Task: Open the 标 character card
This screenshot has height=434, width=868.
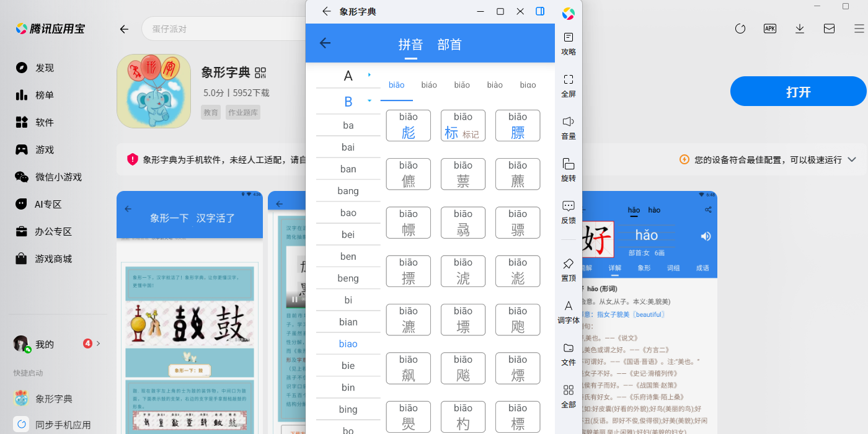Action: 463,125
